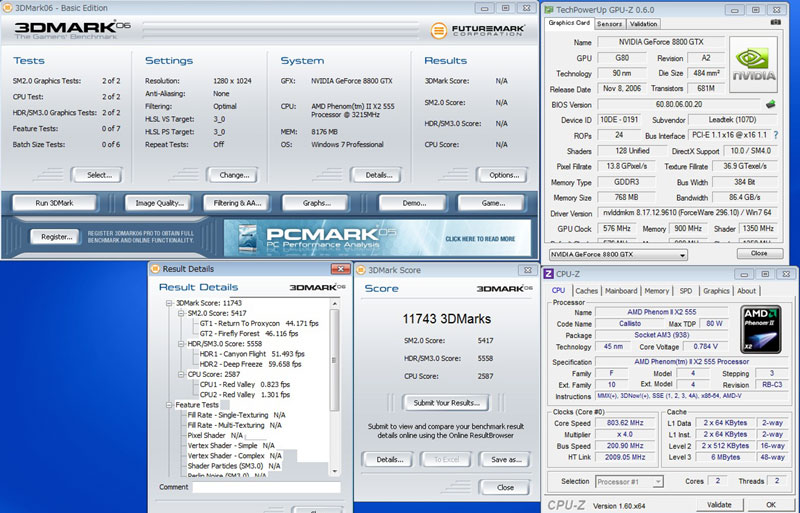The width and height of the screenshot is (800, 513).
Task: Open the CPU-Z SPD tab
Action: [686, 291]
